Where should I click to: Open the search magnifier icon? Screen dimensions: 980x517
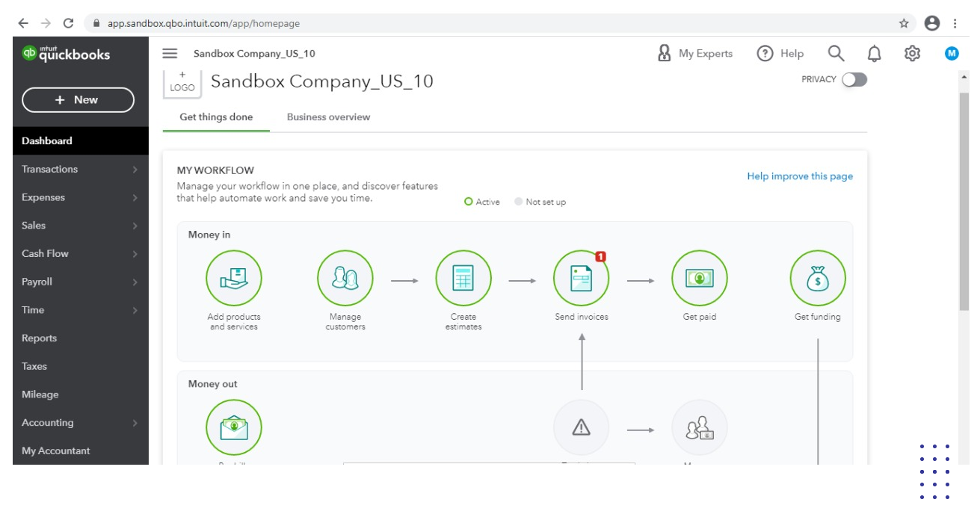pyautogui.click(x=836, y=54)
